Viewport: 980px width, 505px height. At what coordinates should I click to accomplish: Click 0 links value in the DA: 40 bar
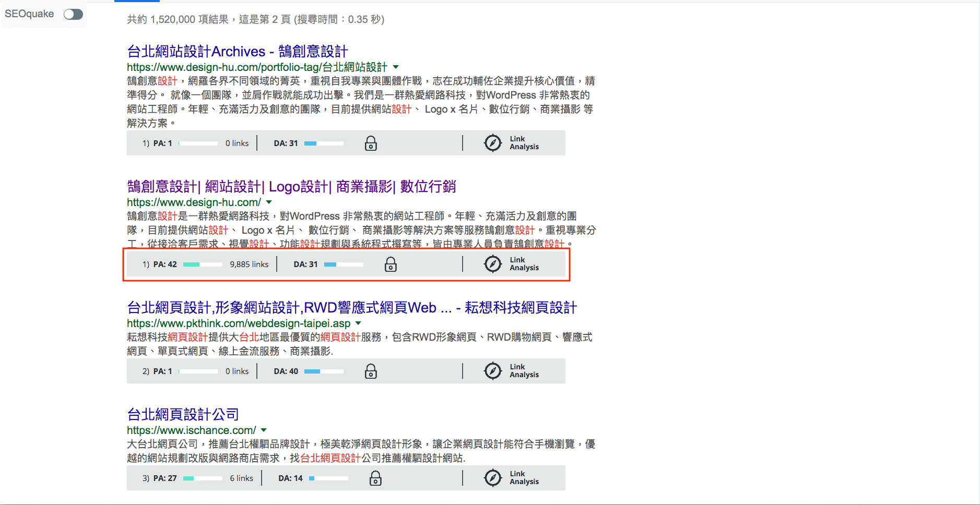point(237,371)
